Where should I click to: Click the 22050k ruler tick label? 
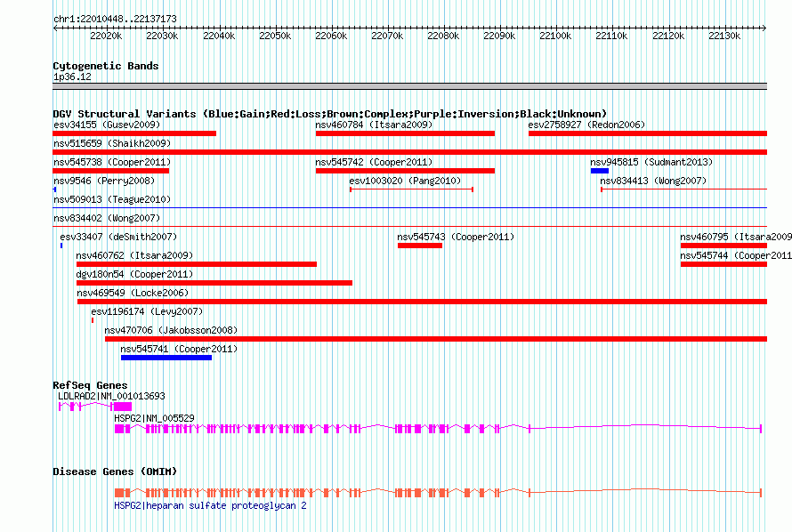click(x=275, y=36)
